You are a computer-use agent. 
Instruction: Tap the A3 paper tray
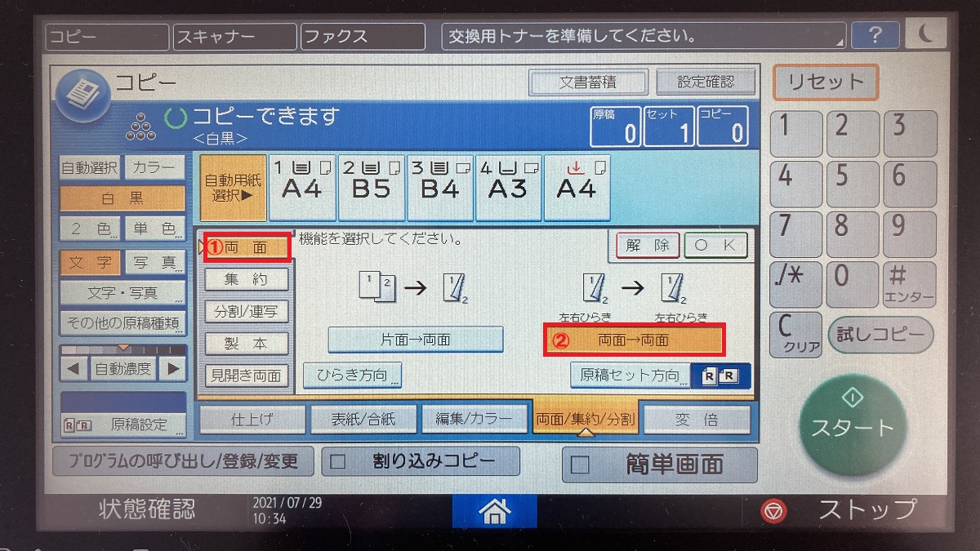click(x=508, y=186)
